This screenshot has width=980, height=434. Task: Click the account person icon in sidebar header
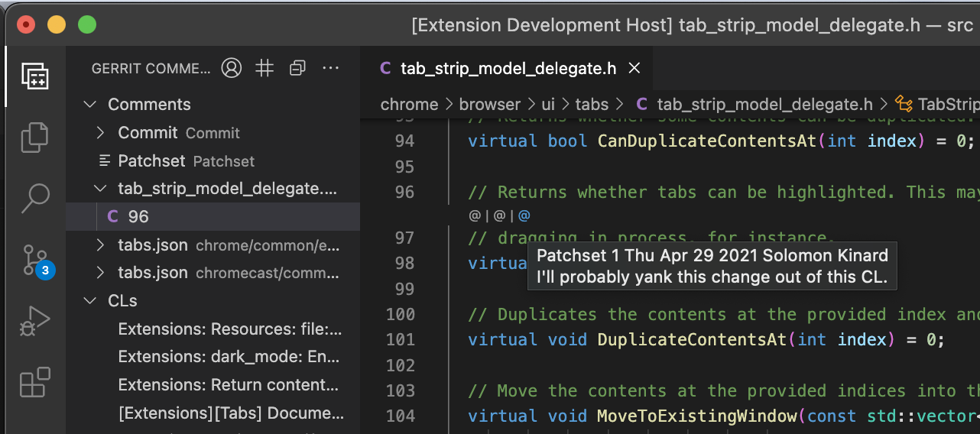click(x=232, y=69)
